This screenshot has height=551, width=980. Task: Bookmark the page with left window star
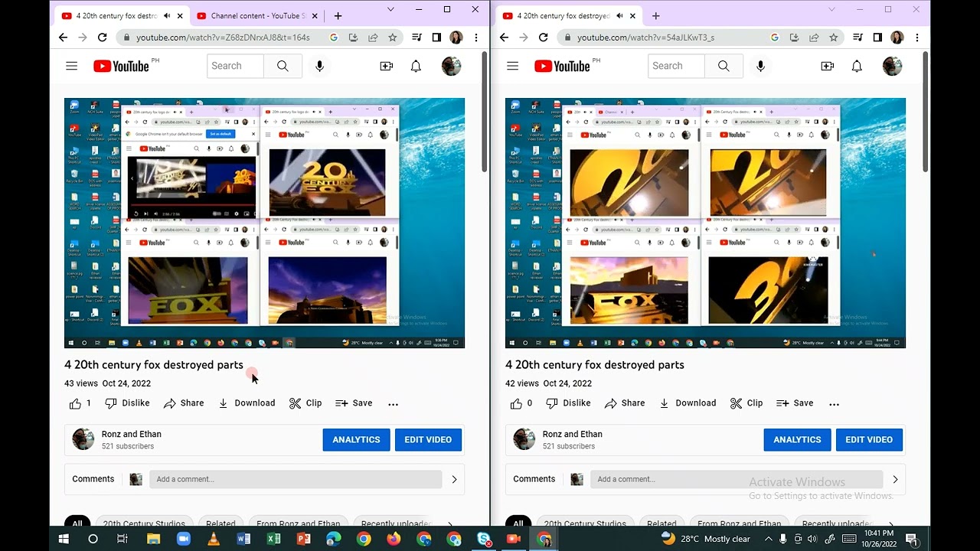click(x=393, y=37)
